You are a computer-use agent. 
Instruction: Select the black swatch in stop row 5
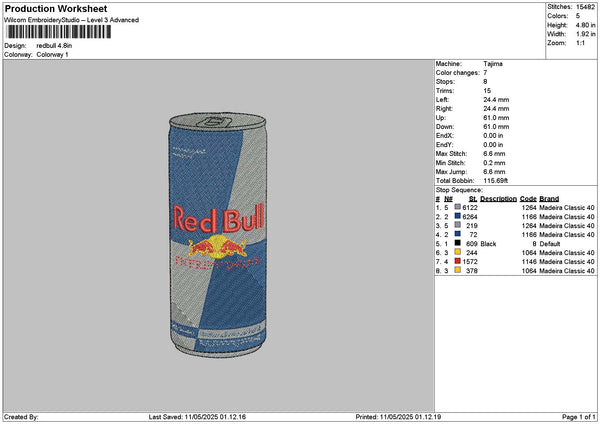point(457,243)
